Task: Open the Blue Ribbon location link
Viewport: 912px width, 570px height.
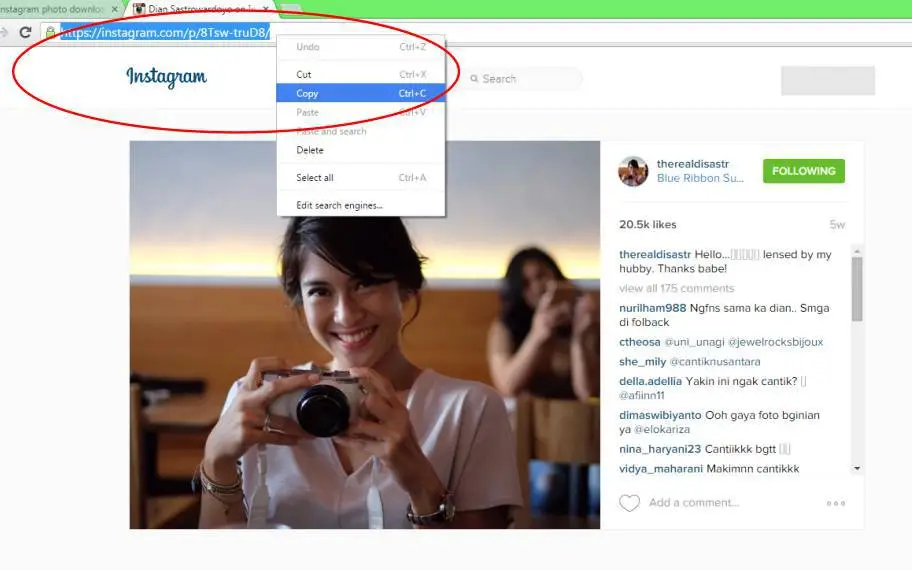Action: point(700,179)
